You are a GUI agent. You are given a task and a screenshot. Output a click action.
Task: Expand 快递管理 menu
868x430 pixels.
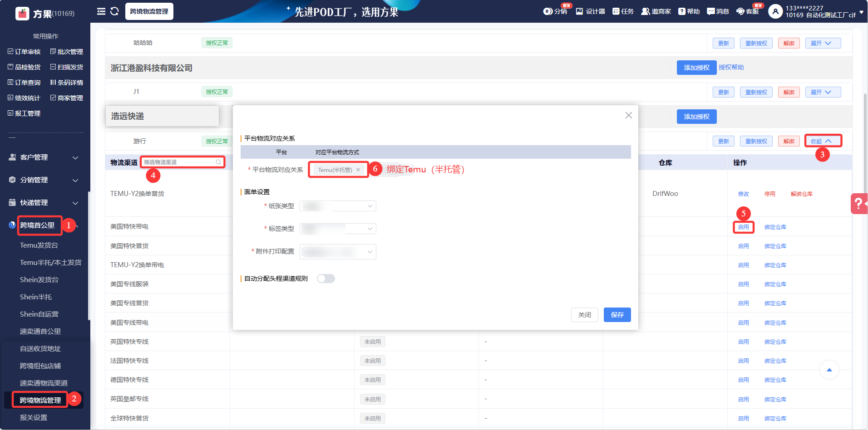coord(44,203)
